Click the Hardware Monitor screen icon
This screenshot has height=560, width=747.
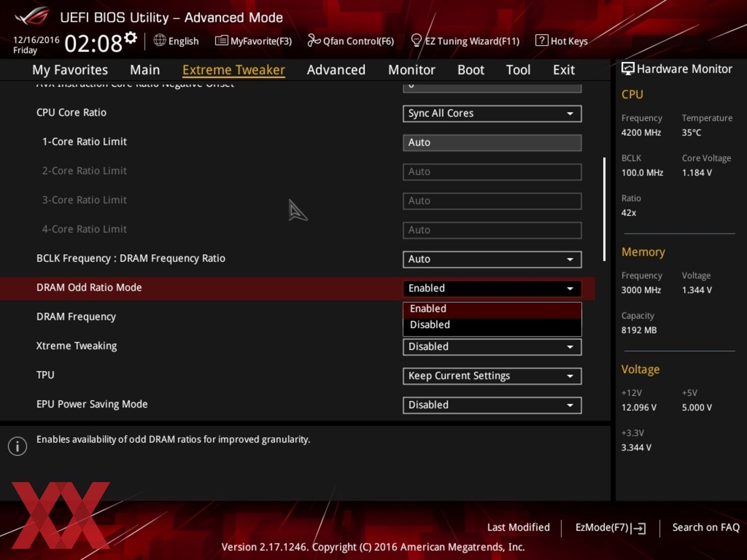(x=628, y=69)
